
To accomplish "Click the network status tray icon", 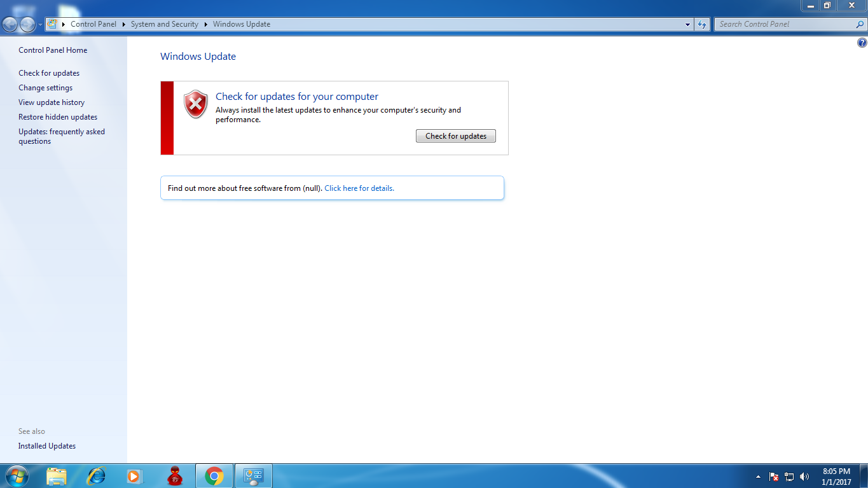I will [x=789, y=476].
